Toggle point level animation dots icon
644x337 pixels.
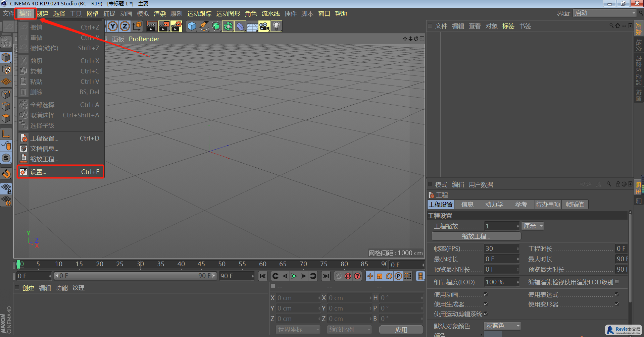[x=408, y=276]
